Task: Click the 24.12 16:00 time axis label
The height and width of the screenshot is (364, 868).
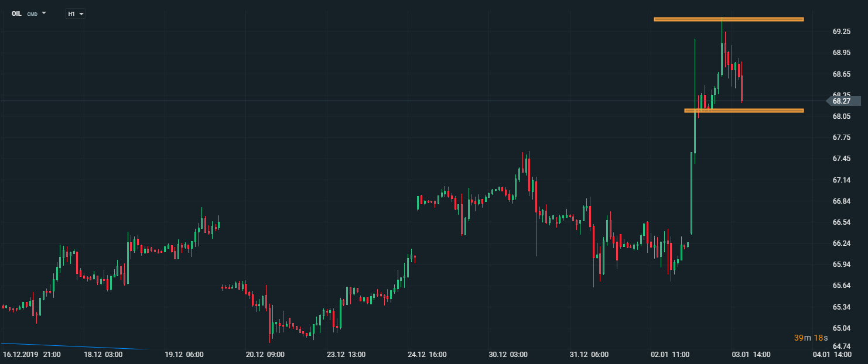Action: coord(428,355)
